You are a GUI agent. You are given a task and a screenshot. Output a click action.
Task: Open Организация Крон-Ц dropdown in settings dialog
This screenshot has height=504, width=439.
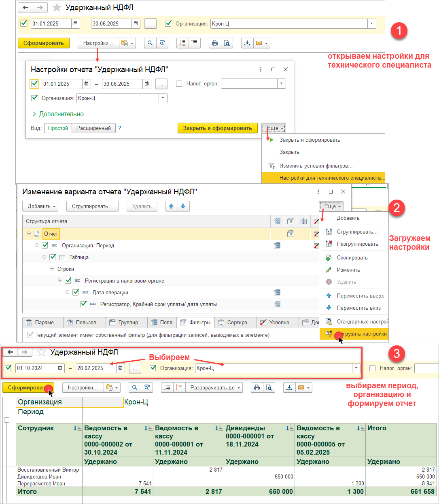pyautogui.click(x=163, y=98)
